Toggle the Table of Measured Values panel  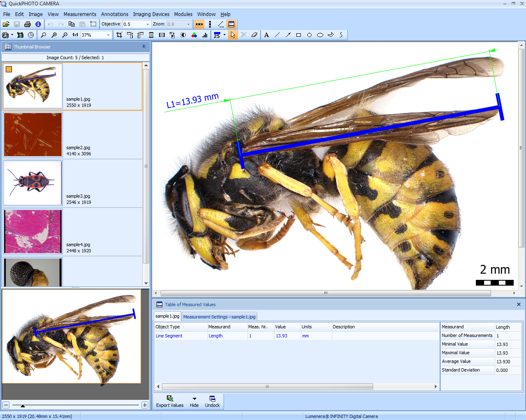pyautogui.click(x=231, y=24)
